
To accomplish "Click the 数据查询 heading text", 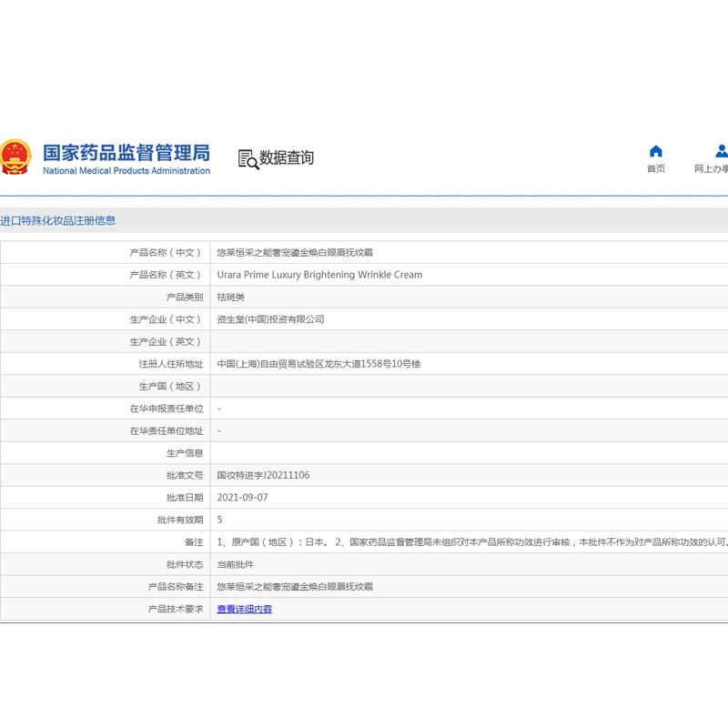I will [287, 157].
